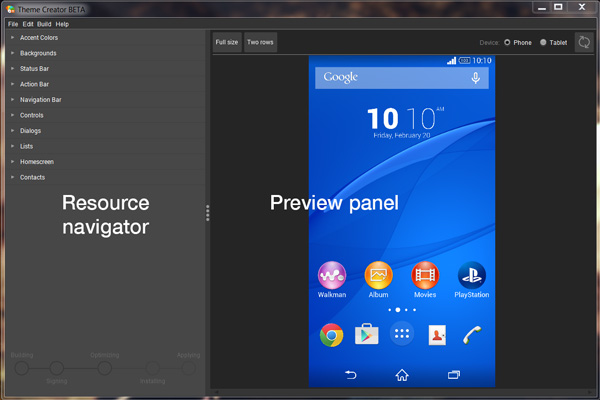Click the refresh preview icon
This screenshot has width=600, height=400.
click(x=583, y=43)
